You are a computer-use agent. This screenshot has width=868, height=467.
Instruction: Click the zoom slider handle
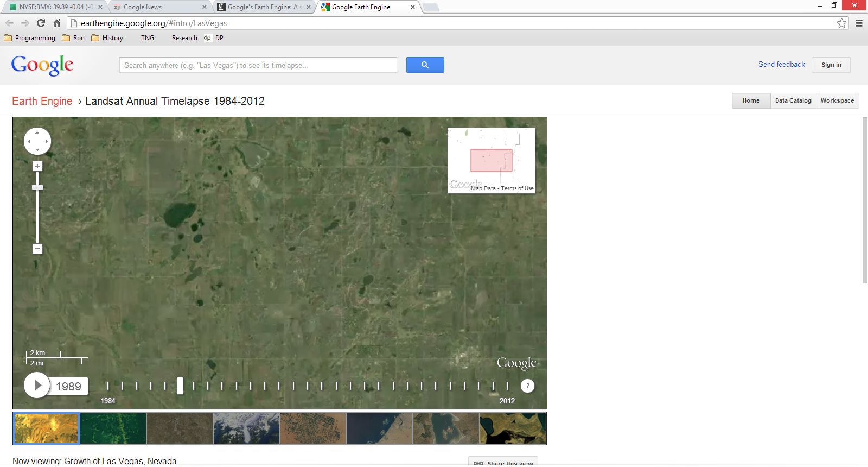(37, 187)
